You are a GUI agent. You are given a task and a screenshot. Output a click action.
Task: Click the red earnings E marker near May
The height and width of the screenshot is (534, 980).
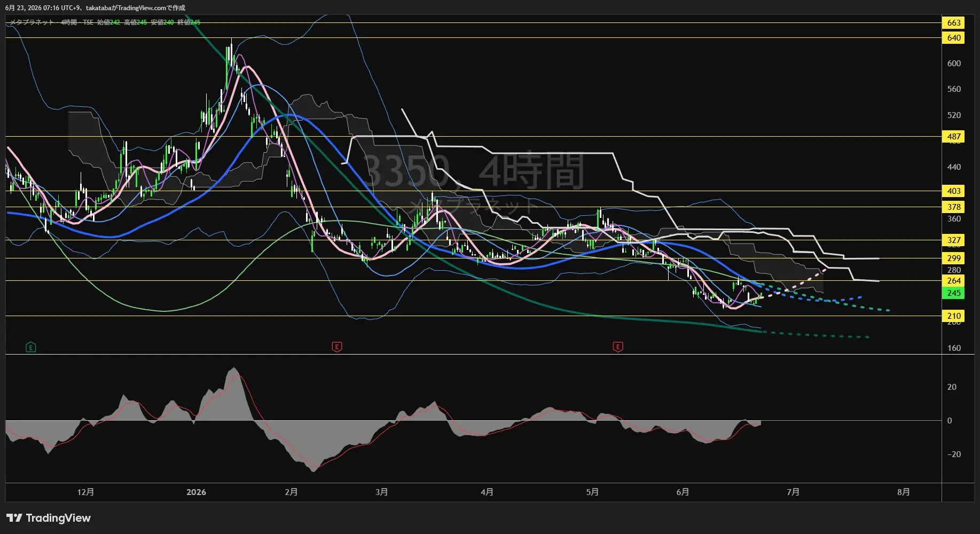click(618, 347)
